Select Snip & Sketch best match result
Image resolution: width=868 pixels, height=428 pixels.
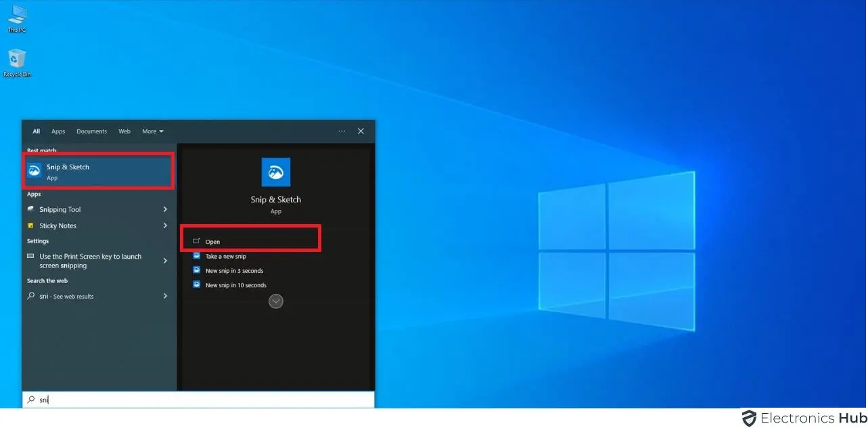point(99,171)
